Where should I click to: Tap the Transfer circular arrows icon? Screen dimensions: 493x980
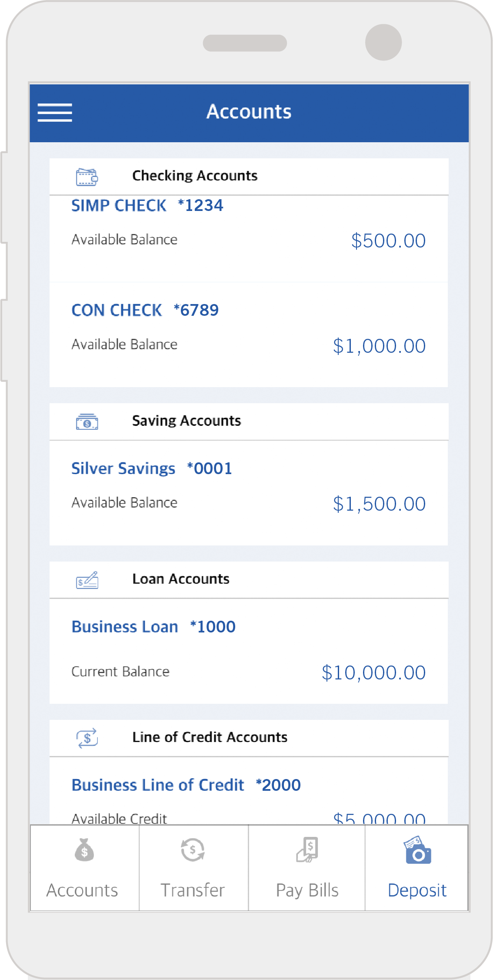click(x=193, y=850)
